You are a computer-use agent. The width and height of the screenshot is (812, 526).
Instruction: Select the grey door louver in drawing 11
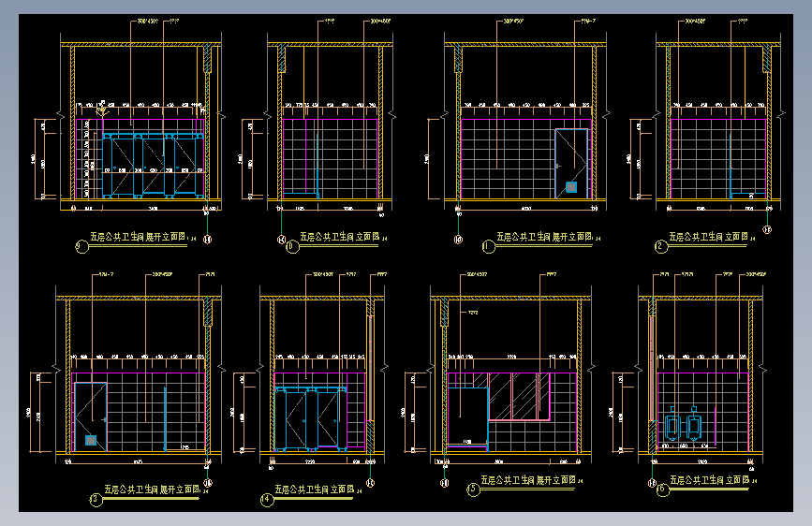571,187
